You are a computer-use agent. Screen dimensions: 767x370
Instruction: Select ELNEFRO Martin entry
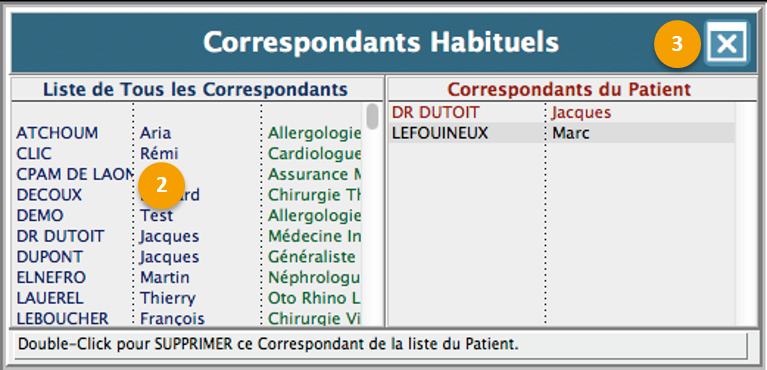pyautogui.click(x=188, y=278)
